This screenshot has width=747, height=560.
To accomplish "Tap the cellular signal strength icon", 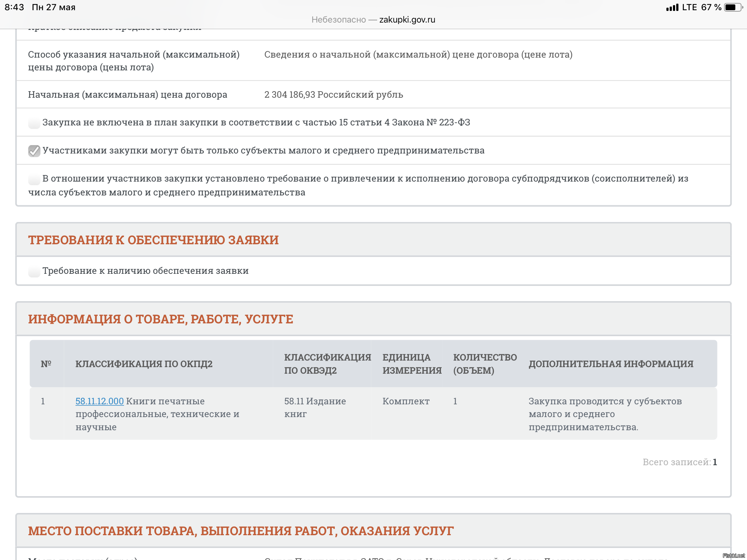I will click(x=672, y=7).
